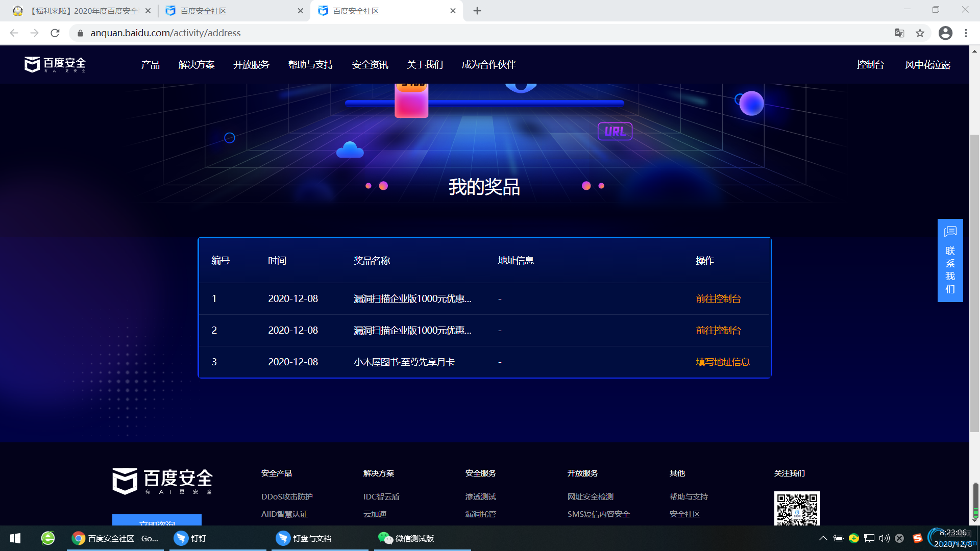Open 网址安全检测 footer link
The height and width of the screenshot is (551, 980).
(591, 497)
